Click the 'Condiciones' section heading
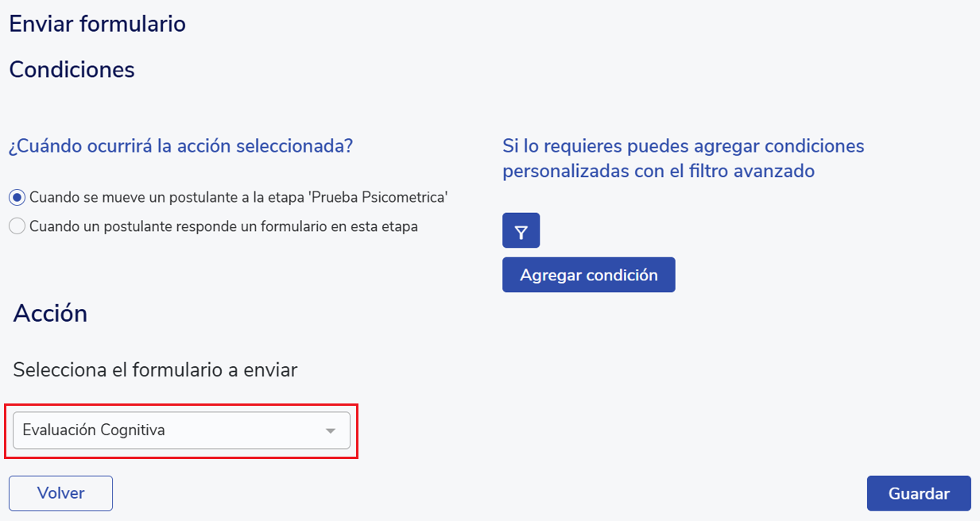The height and width of the screenshot is (521, 980). coord(72,70)
